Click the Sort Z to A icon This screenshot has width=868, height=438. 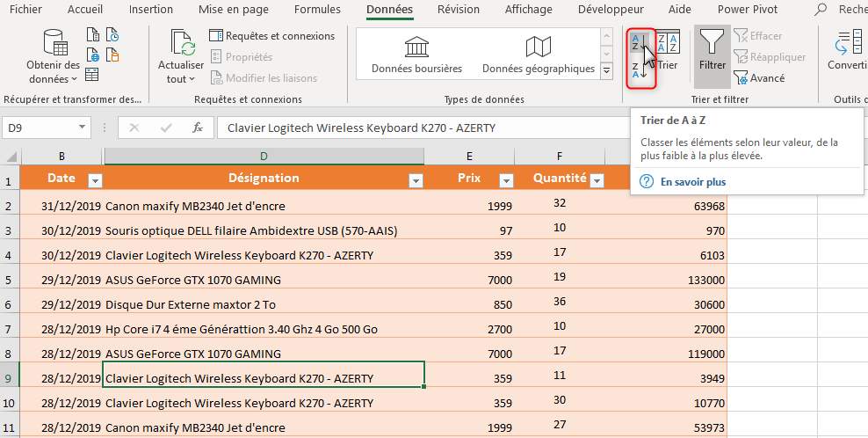(639, 70)
